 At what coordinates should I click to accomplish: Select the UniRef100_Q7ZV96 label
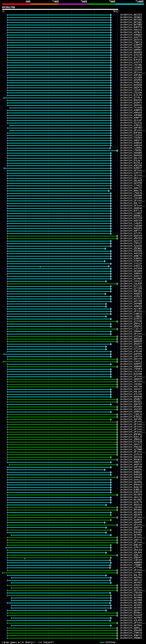click(131, 321)
